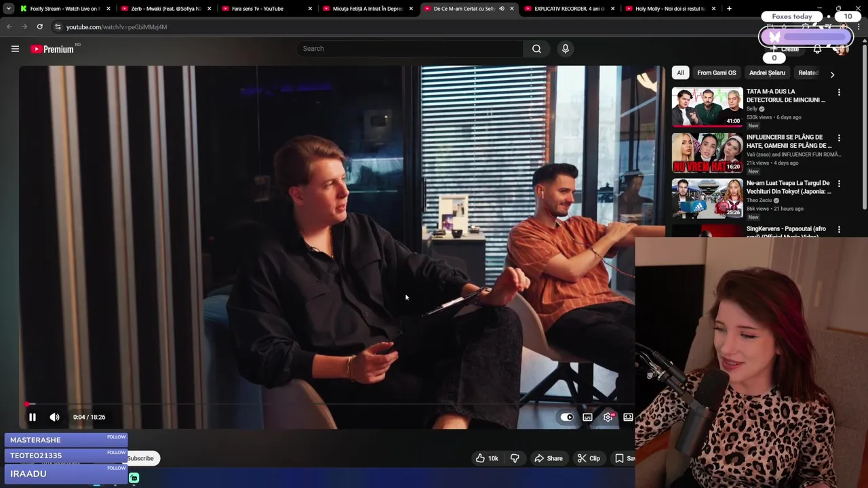Switch to EXPLICATIV RECORDER browser tab
Viewport: 868px width, 488px height.
(568, 9)
